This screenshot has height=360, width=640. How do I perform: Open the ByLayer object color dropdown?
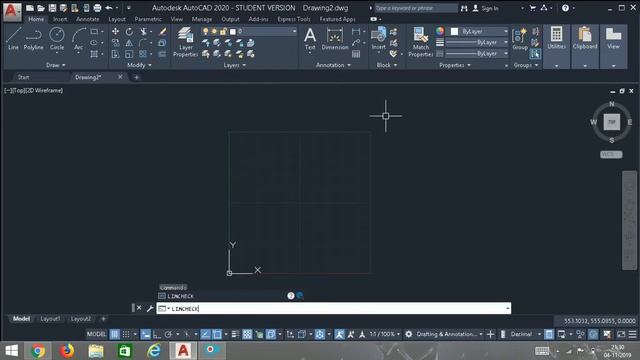coord(505,31)
